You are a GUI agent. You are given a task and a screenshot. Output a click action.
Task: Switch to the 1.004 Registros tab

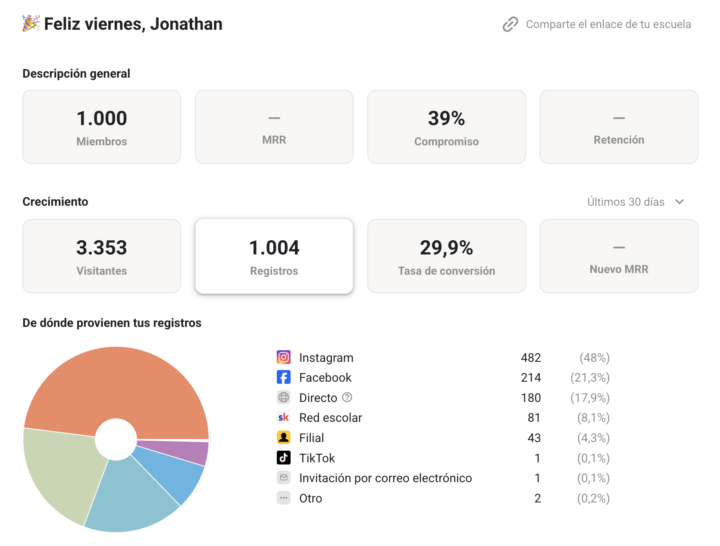pyautogui.click(x=274, y=256)
